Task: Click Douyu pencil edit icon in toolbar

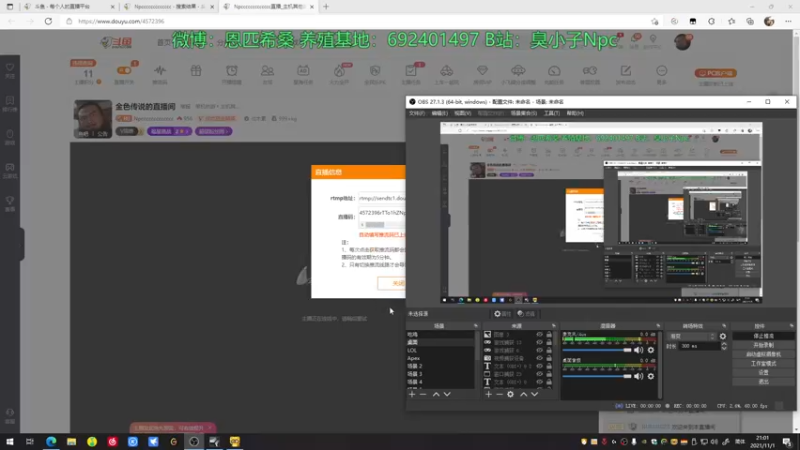Action: coord(626,71)
